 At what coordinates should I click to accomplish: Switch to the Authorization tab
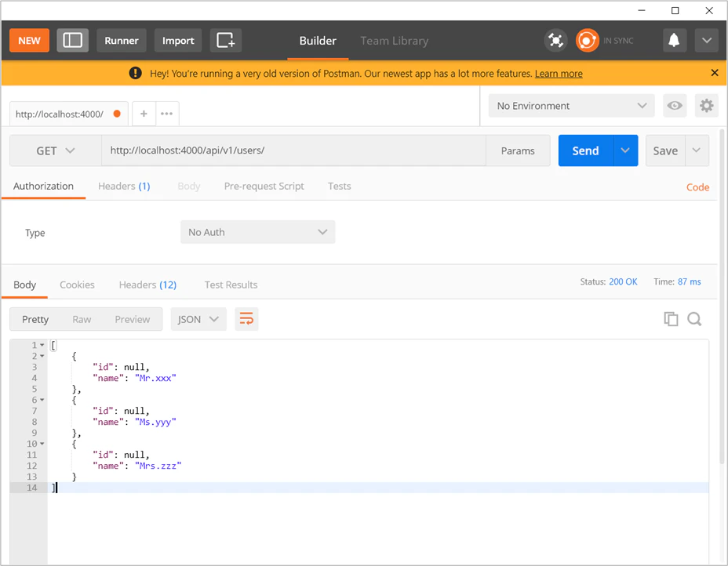click(43, 186)
